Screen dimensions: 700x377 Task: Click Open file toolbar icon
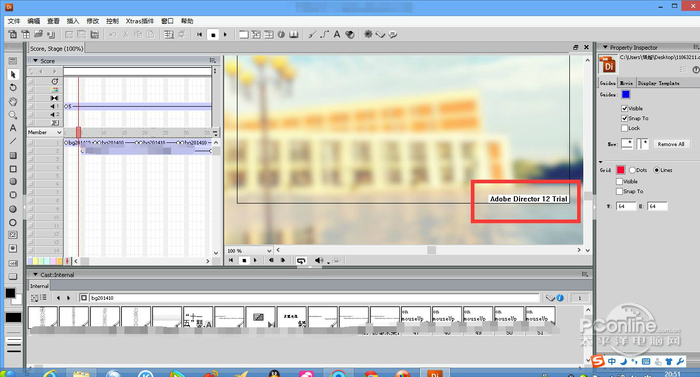(x=38, y=34)
